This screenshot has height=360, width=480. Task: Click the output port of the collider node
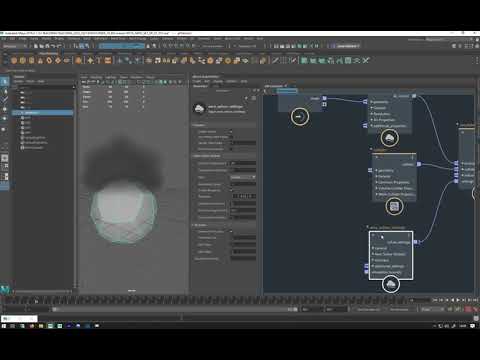[419, 164]
